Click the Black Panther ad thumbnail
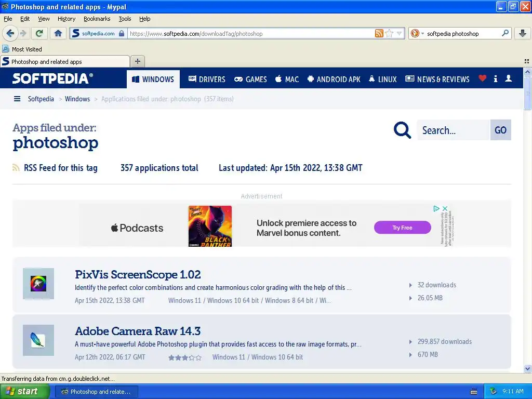The height and width of the screenshot is (399, 532). click(x=210, y=226)
